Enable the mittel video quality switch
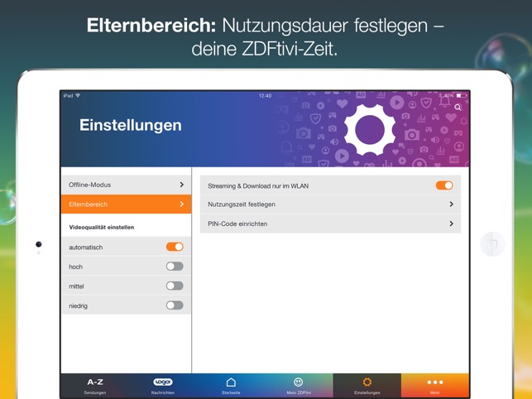This screenshot has height=399, width=532. (175, 286)
